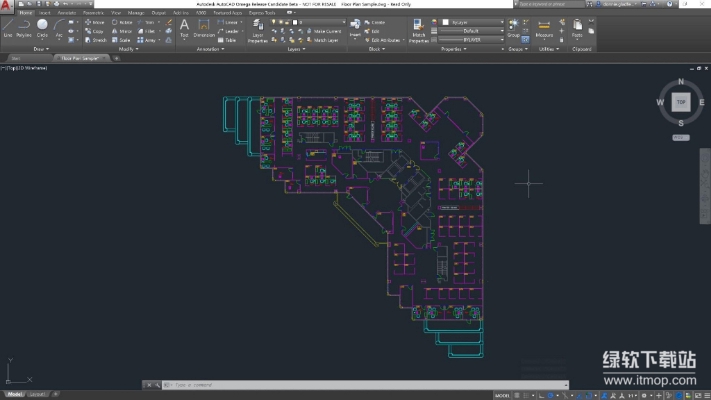Click the Paste clipboard tool

point(577,28)
